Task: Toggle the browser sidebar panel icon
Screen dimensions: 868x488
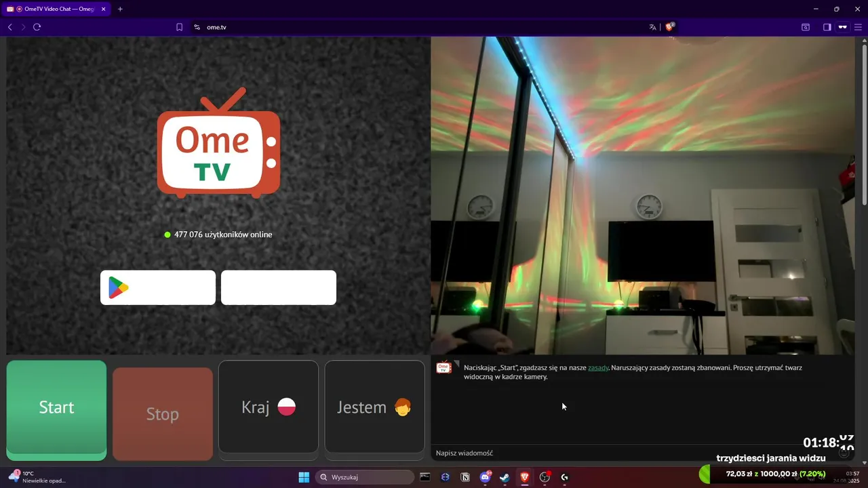Action: (x=827, y=27)
